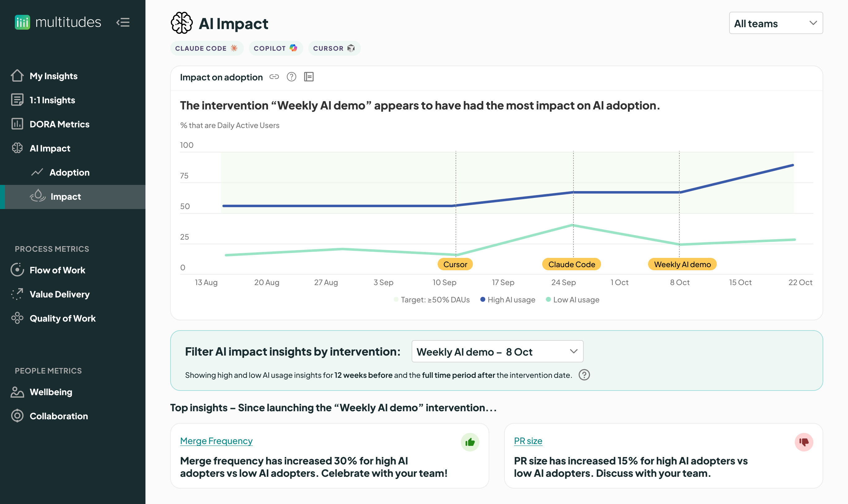Open Flow of Work metrics
This screenshot has width=848, height=504.
17,270
